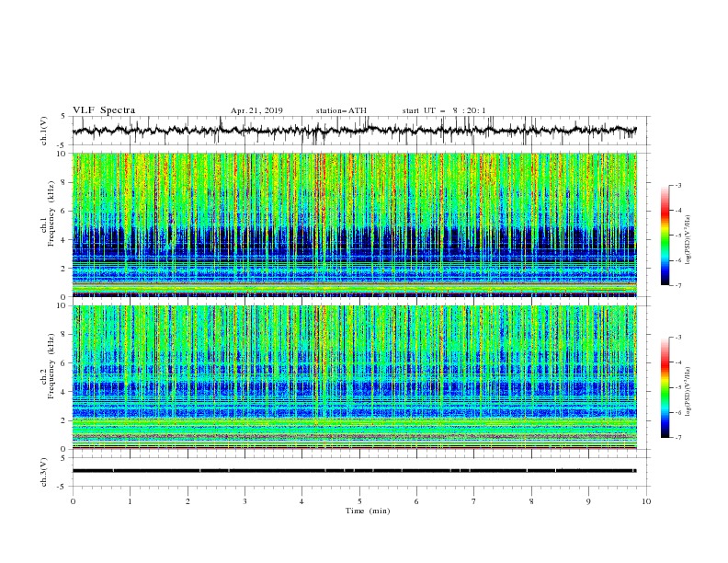The height and width of the screenshot is (563, 728).
Task: Click the upper PSD color scale bar
Action: click(x=665, y=236)
